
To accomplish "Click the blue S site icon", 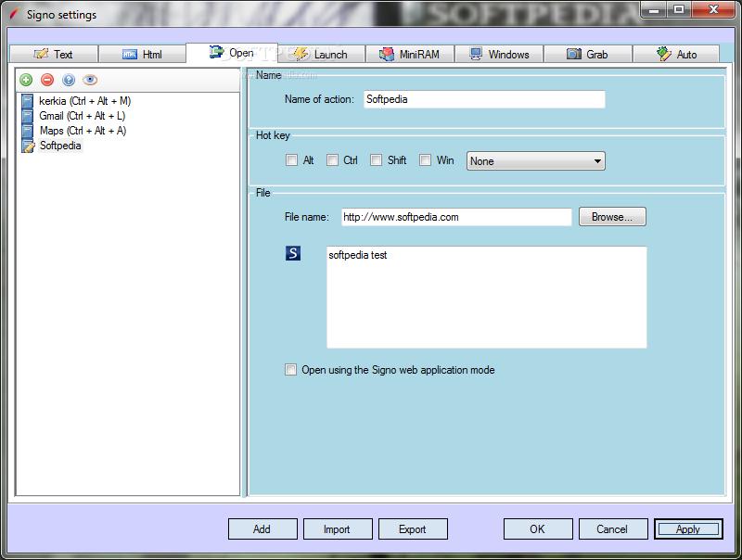I will [293, 253].
